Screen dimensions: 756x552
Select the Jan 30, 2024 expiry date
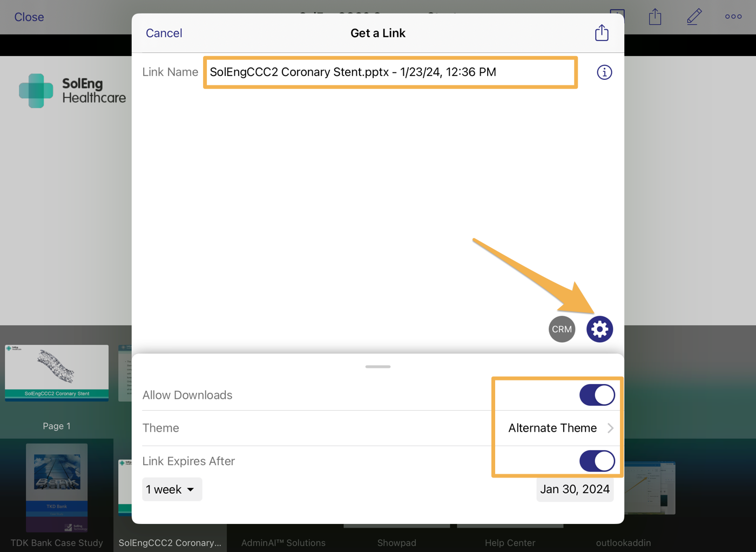[x=575, y=489]
